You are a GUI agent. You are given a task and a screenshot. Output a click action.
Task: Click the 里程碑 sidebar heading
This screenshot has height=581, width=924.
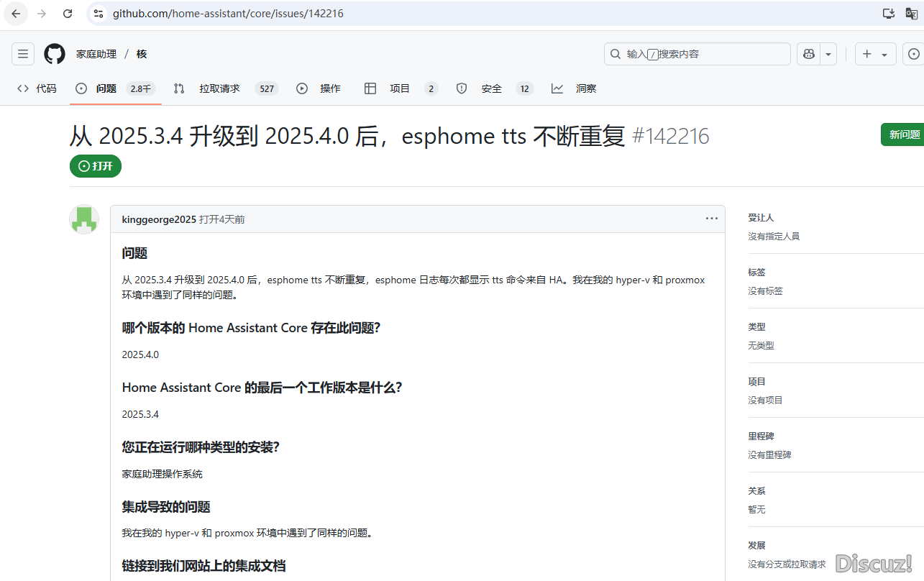(761, 436)
